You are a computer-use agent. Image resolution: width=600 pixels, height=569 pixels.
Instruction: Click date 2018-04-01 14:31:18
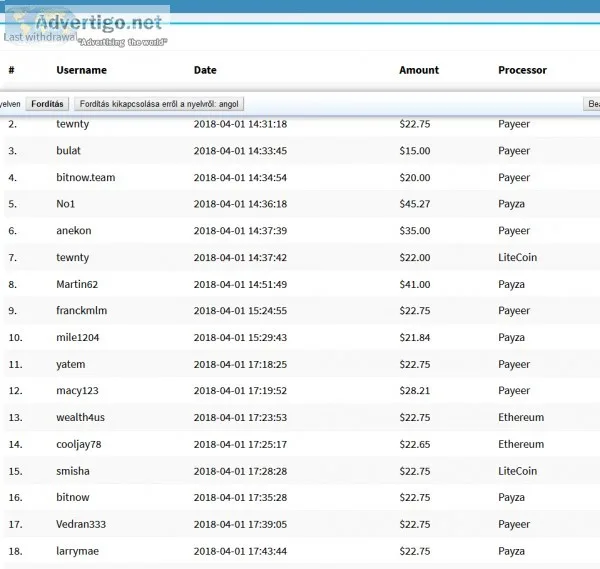(240, 124)
